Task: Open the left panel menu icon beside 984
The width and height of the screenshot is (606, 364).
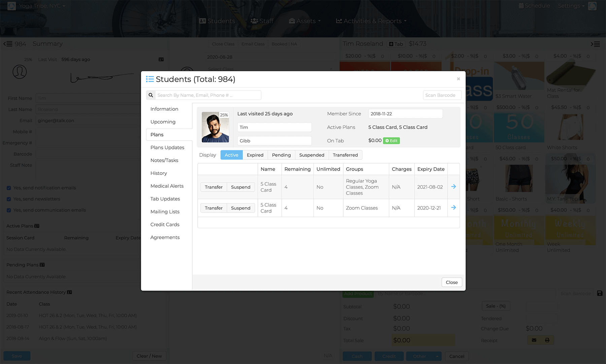Action: (x=8, y=44)
